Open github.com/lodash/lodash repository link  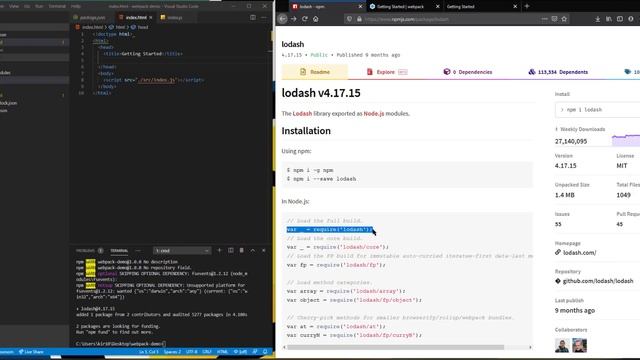pos(598,281)
